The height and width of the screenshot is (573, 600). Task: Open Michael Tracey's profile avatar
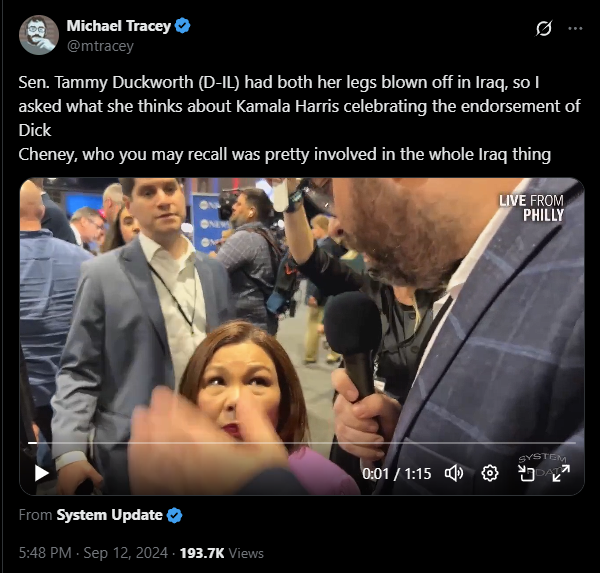(x=39, y=35)
